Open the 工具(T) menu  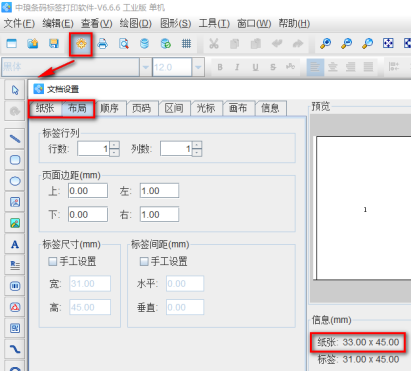(214, 23)
